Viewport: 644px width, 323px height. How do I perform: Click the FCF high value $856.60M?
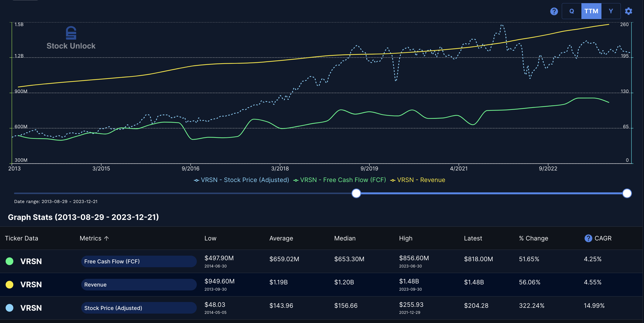click(414, 258)
